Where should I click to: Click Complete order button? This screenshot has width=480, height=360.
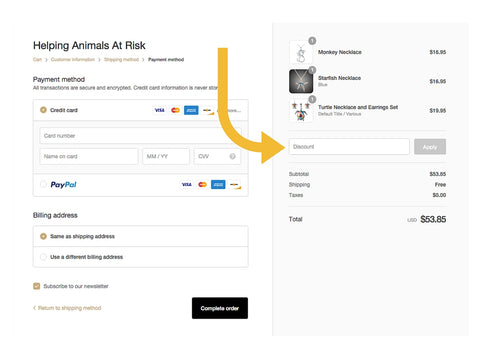(220, 308)
